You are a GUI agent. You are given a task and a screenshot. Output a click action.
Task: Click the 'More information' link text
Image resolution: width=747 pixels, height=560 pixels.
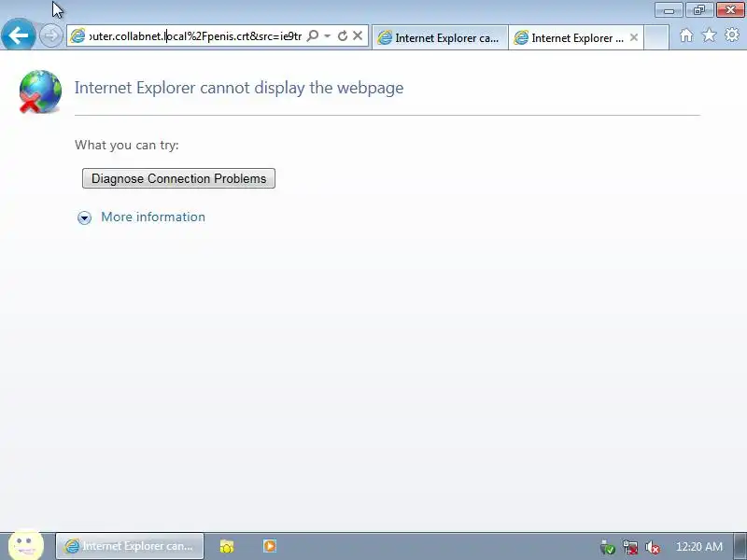click(153, 217)
